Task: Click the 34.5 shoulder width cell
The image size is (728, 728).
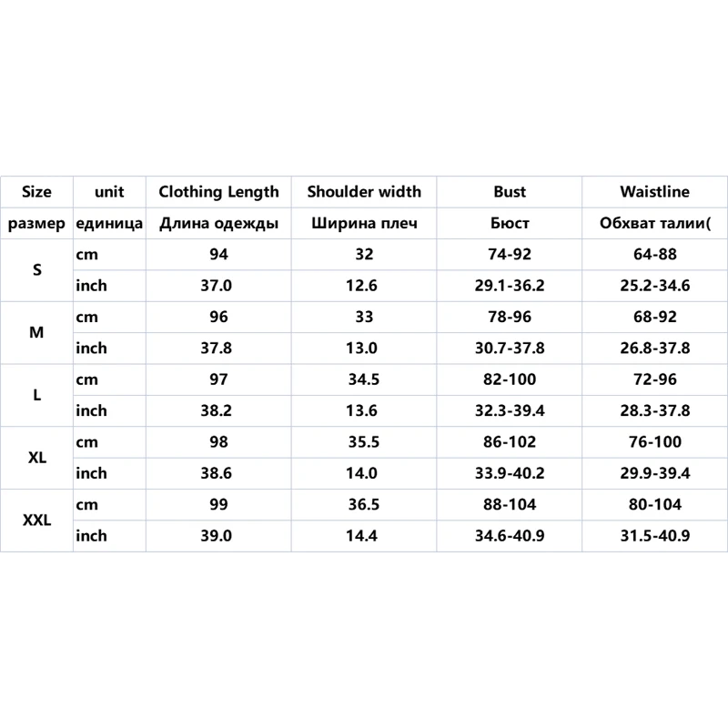Action: point(364,379)
